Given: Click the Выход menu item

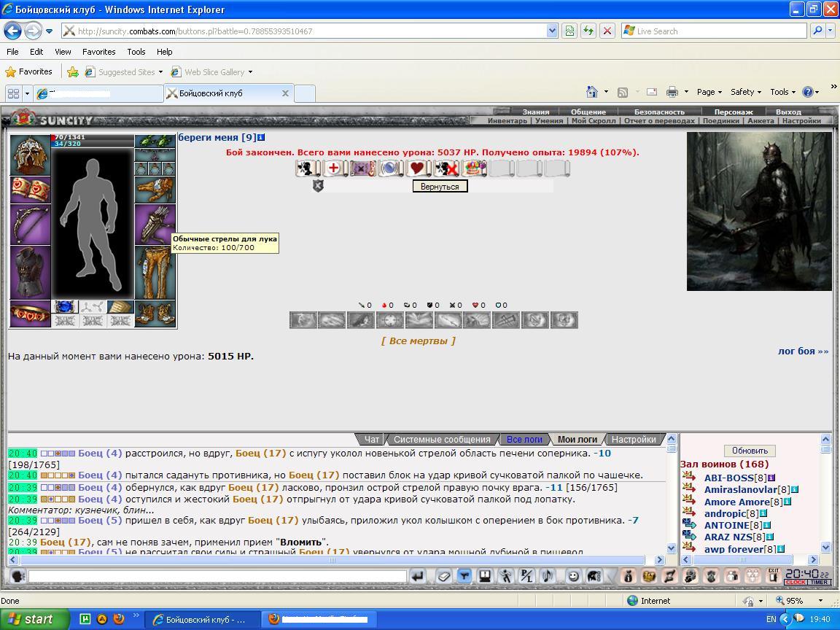Looking at the screenshot, I should click(788, 112).
